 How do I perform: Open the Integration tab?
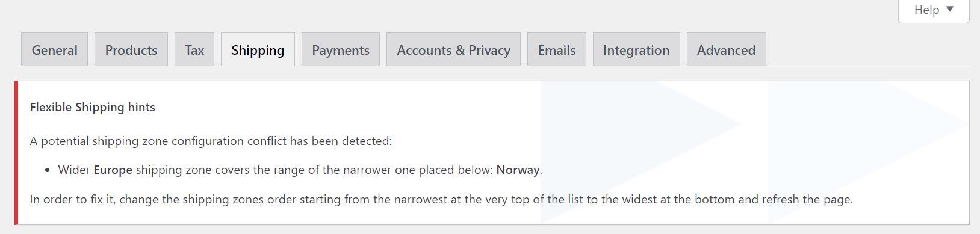(636, 49)
